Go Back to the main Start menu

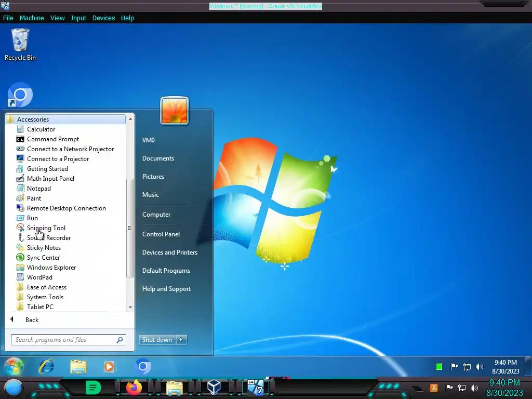click(x=32, y=320)
